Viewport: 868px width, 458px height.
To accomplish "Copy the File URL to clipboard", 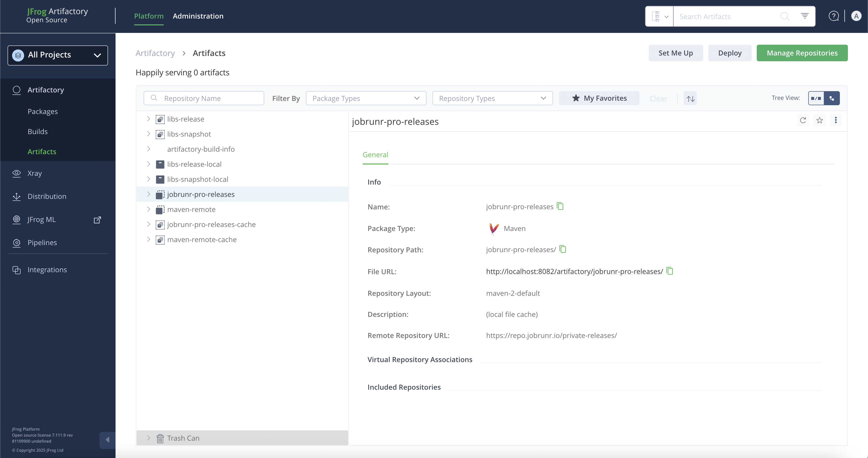I will (670, 271).
